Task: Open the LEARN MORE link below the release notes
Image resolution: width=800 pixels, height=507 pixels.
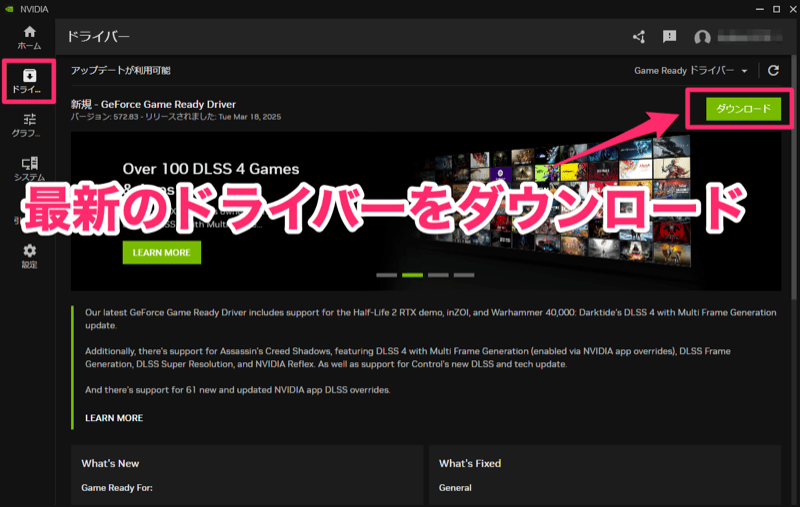Action: [114, 417]
